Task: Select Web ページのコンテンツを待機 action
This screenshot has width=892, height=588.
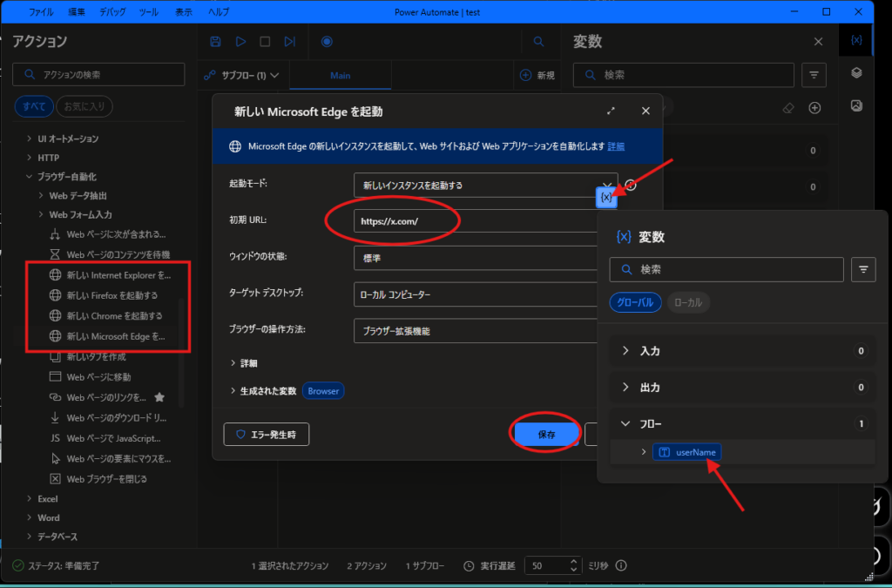Action: tap(110, 254)
